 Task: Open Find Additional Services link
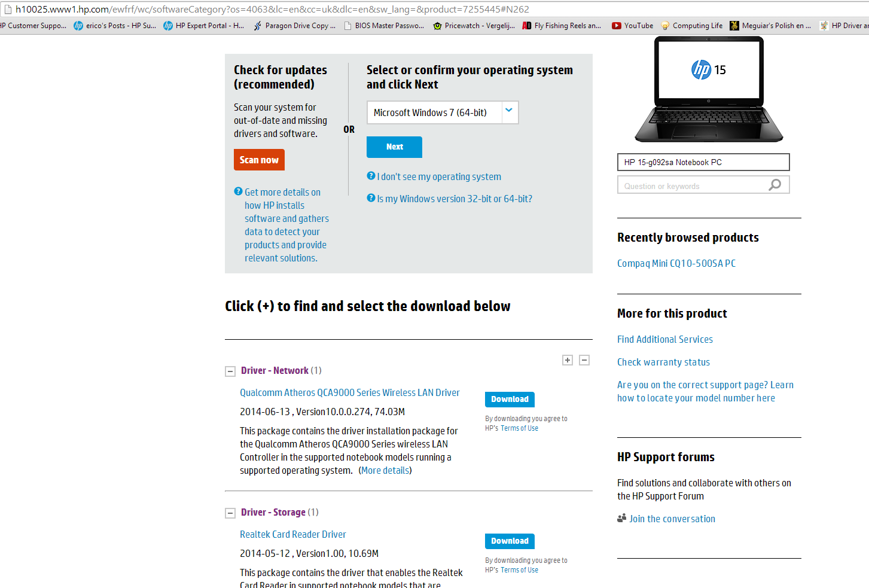coord(665,339)
